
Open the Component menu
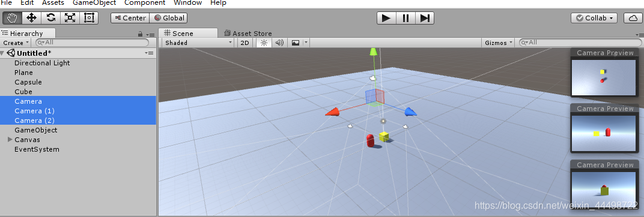pyautogui.click(x=145, y=3)
